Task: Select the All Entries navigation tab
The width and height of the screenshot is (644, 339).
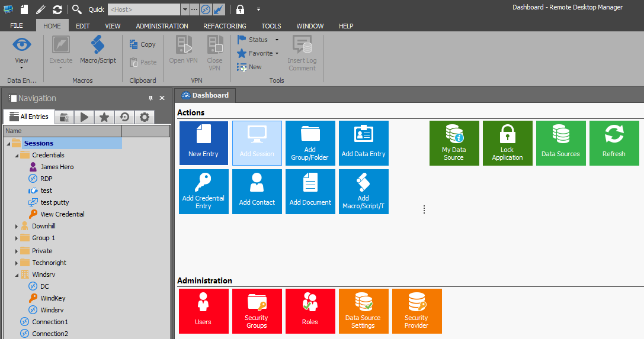Action: point(29,117)
